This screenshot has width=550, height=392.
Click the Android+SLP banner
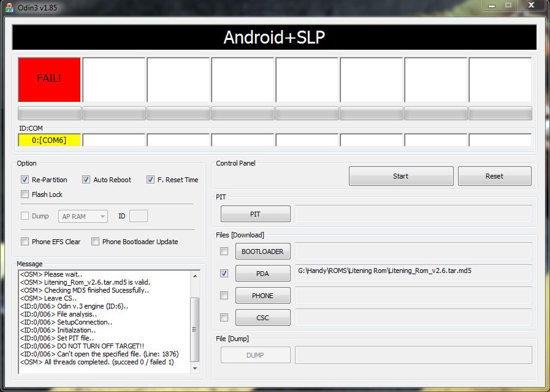point(274,37)
